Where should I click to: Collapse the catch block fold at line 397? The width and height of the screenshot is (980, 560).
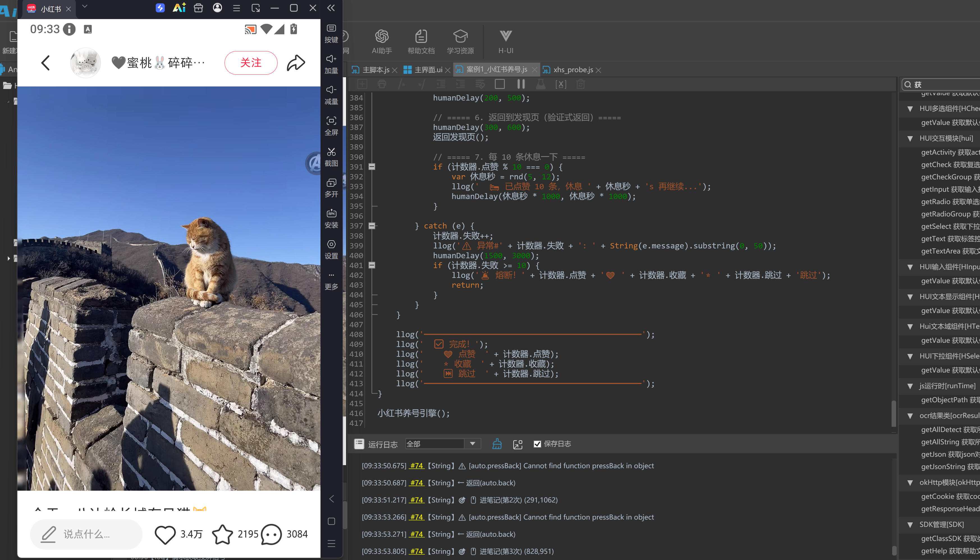pos(372,226)
